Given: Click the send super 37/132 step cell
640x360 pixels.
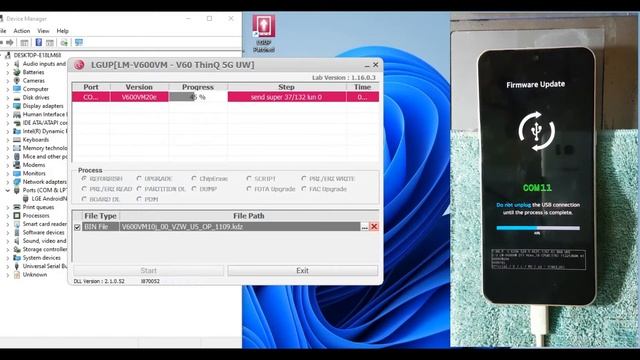Looking at the screenshot, I should click(287, 97).
